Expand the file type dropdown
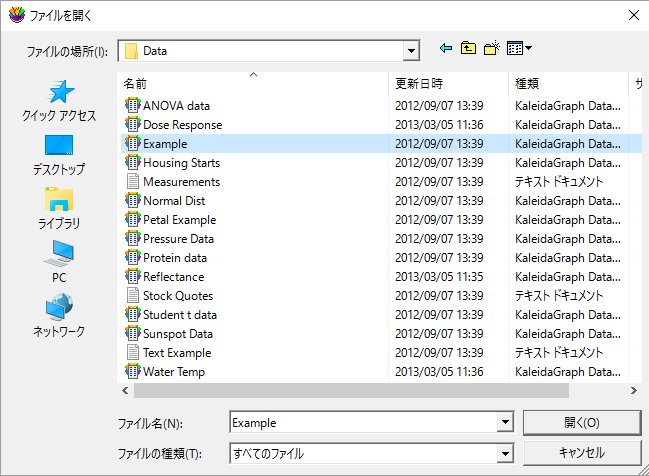The image size is (649, 476). tap(505, 454)
